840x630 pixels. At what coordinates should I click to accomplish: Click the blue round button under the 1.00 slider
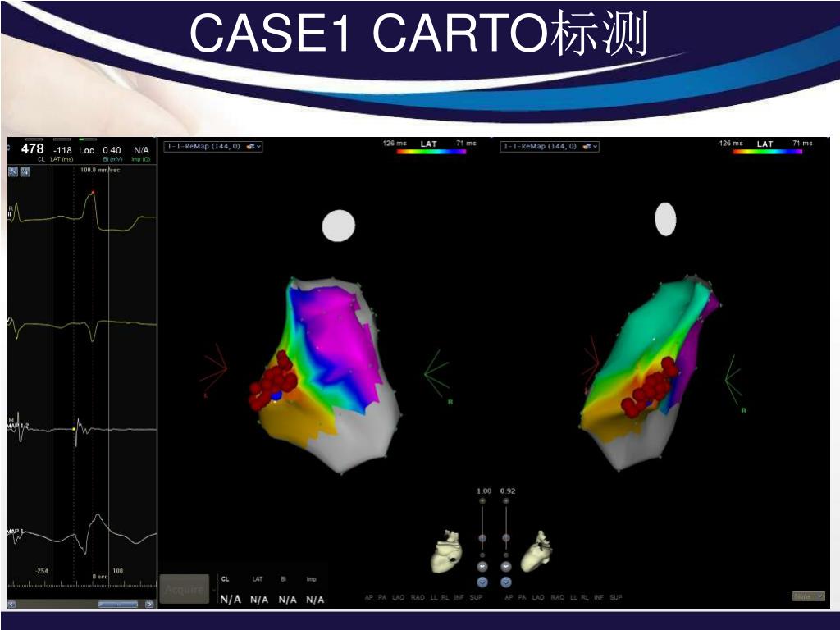[x=482, y=582]
